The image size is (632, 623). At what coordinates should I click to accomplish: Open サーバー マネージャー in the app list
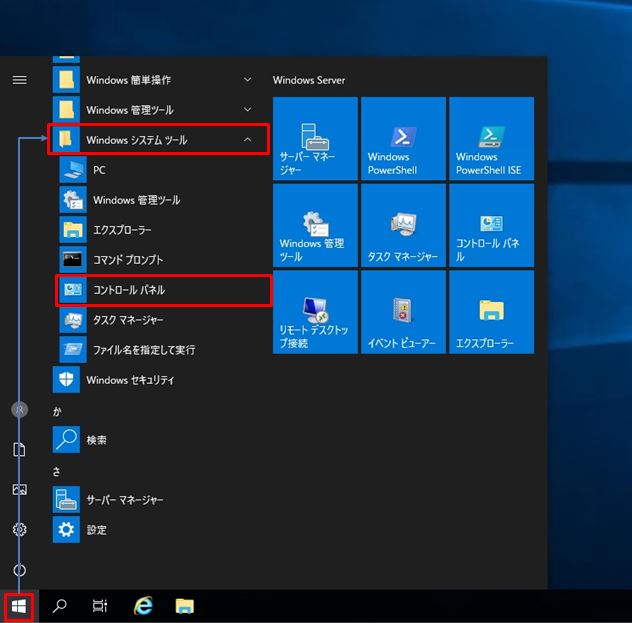coord(161,500)
